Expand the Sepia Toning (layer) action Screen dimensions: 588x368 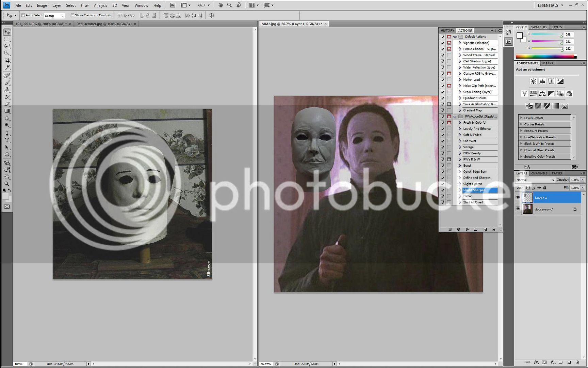(460, 92)
